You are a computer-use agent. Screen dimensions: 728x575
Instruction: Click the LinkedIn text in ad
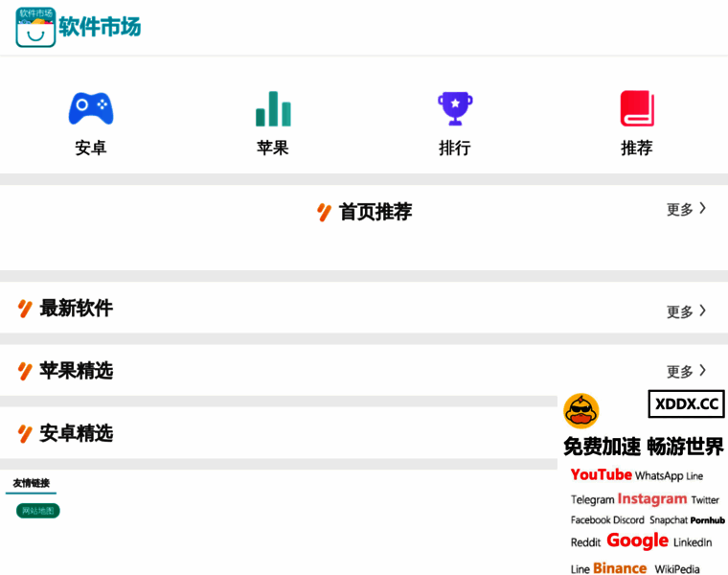pyautogui.click(x=693, y=542)
